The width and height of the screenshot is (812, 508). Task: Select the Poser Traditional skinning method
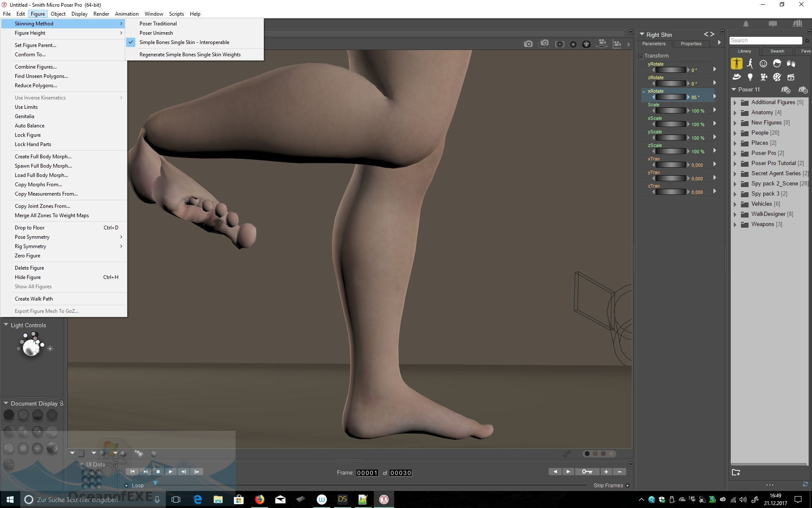(194, 24)
